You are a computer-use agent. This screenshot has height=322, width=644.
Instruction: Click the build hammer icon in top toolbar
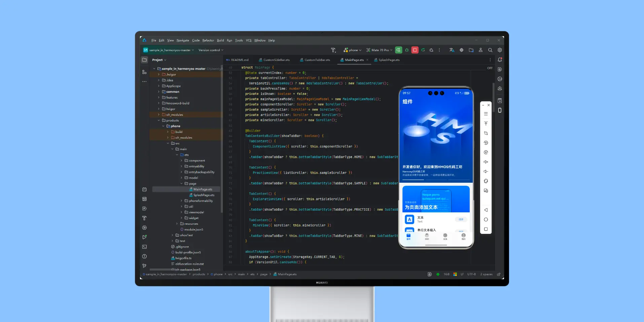click(x=333, y=50)
